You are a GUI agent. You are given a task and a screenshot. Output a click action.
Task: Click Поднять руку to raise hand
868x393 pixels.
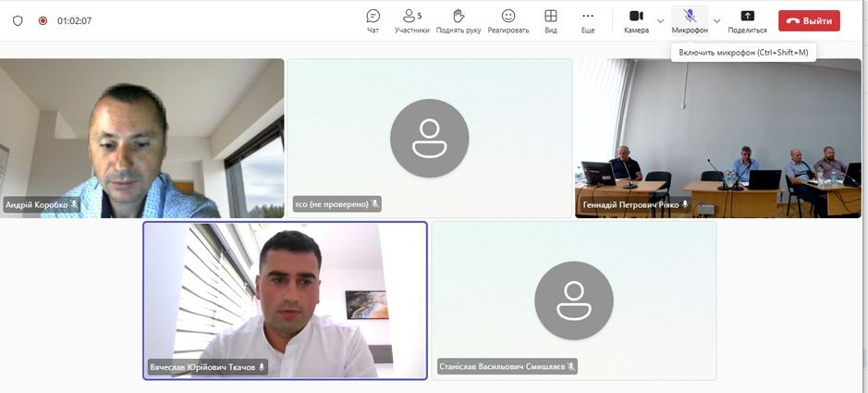(458, 20)
